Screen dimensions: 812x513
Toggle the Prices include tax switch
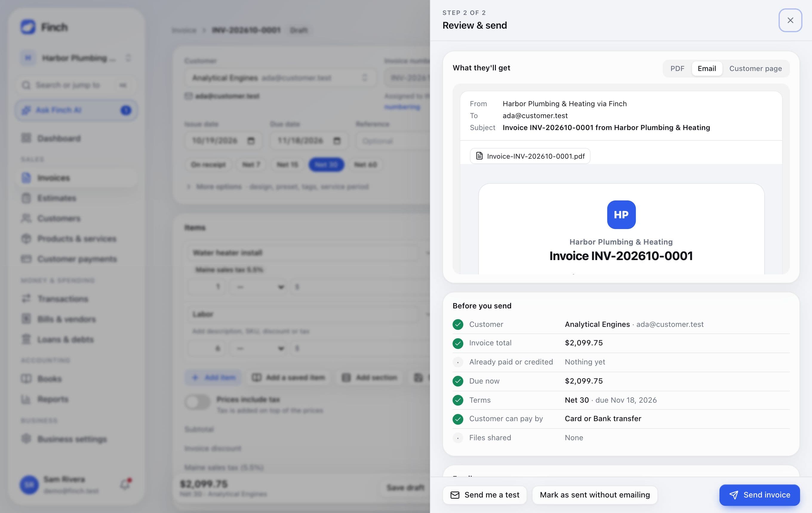click(x=197, y=402)
